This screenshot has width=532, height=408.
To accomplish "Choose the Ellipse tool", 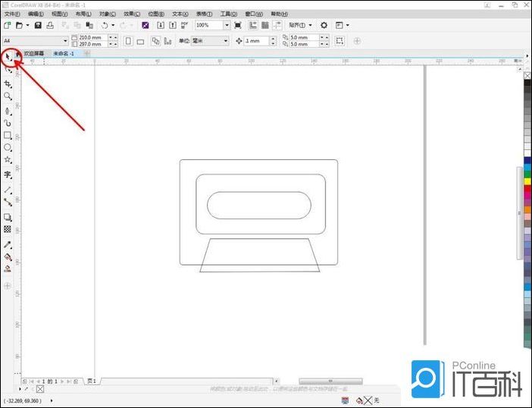I will point(8,148).
